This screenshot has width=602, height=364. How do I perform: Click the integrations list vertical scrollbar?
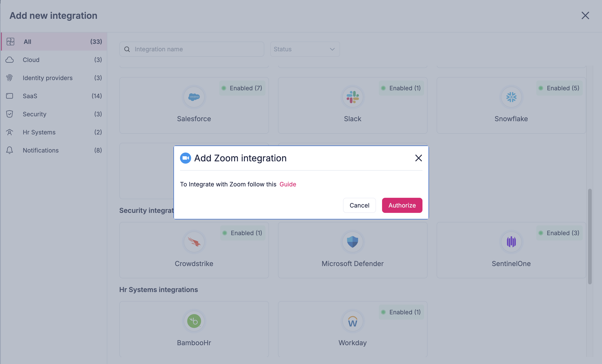pos(589,236)
